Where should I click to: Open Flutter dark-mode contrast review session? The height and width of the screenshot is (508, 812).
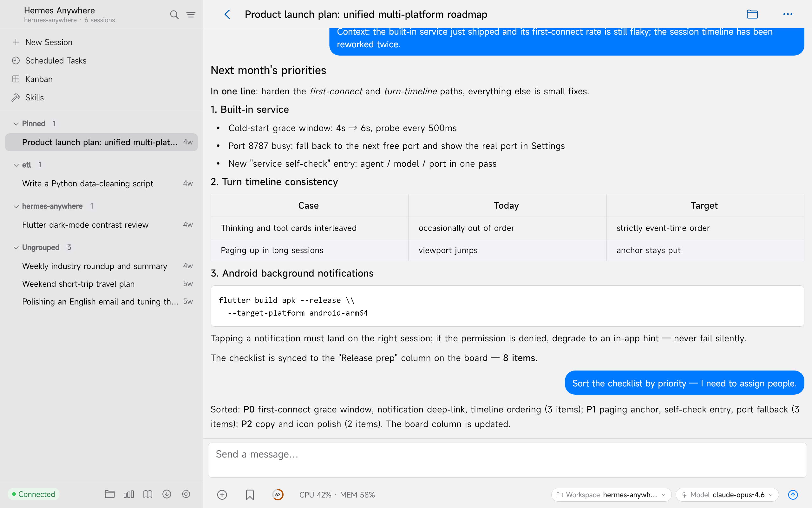pos(101,225)
